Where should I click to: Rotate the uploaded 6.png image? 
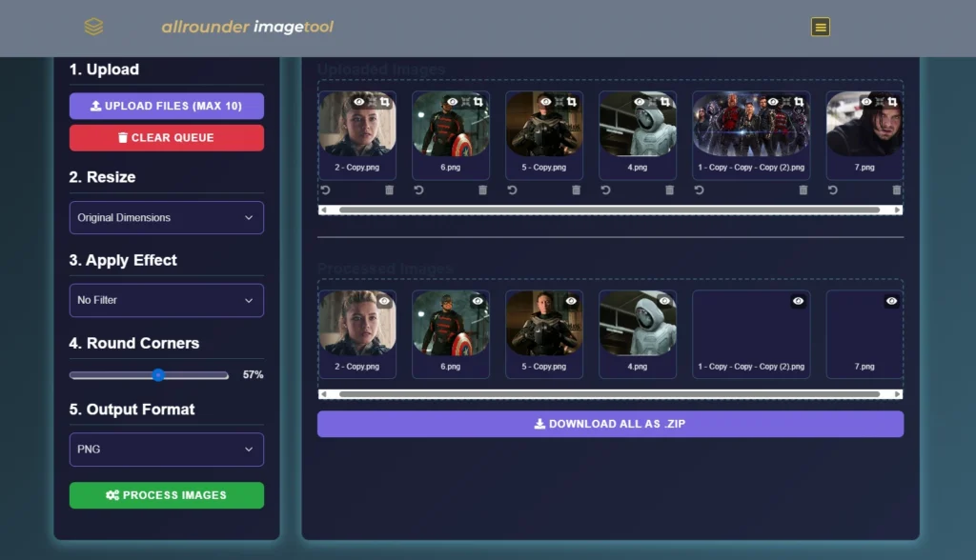tap(418, 190)
